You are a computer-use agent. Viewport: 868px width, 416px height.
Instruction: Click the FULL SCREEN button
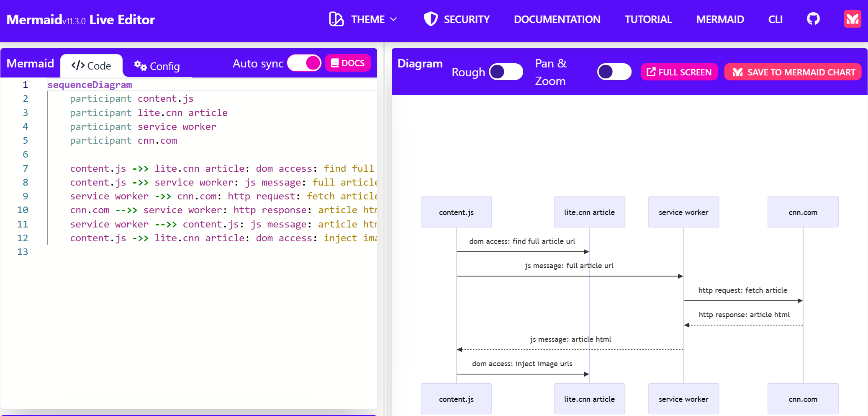pos(679,72)
